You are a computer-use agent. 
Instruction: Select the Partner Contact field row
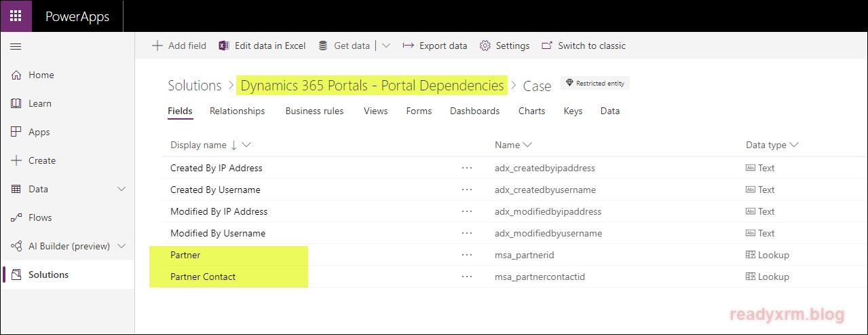[203, 277]
